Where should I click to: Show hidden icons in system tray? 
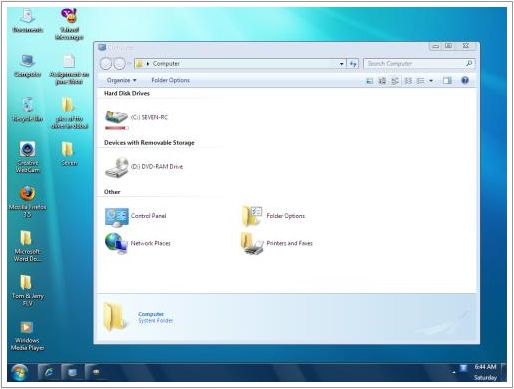click(x=453, y=372)
